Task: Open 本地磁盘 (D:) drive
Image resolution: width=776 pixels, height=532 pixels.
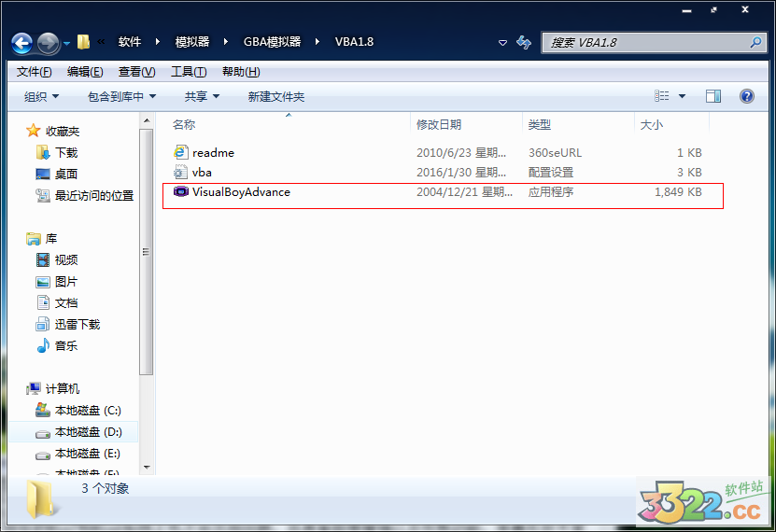Action: [88, 432]
